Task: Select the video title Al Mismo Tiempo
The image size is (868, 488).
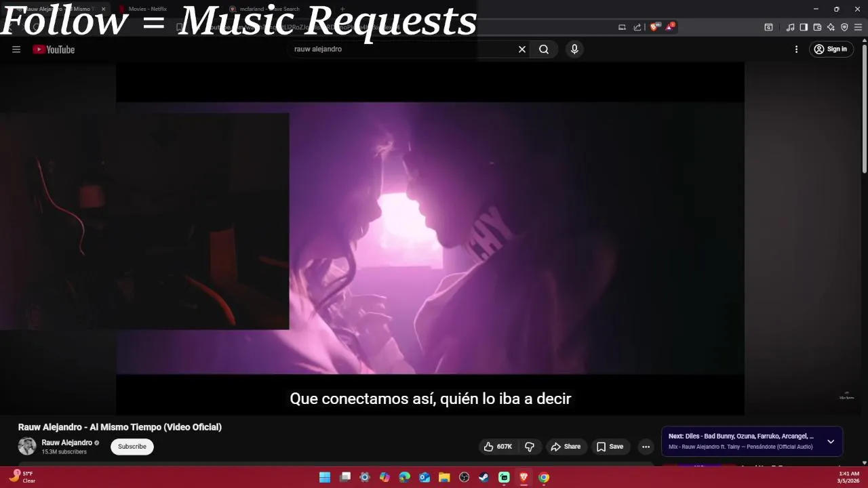Action: [x=120, y=427]
